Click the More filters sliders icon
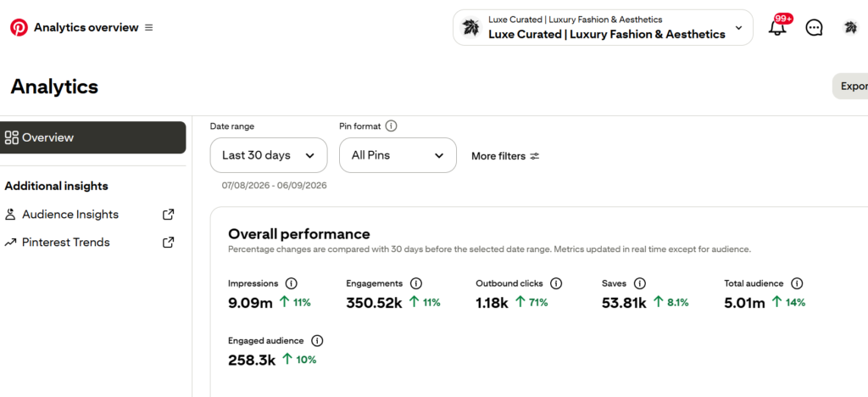Viewport: 868px width, 397px height. 534,156
